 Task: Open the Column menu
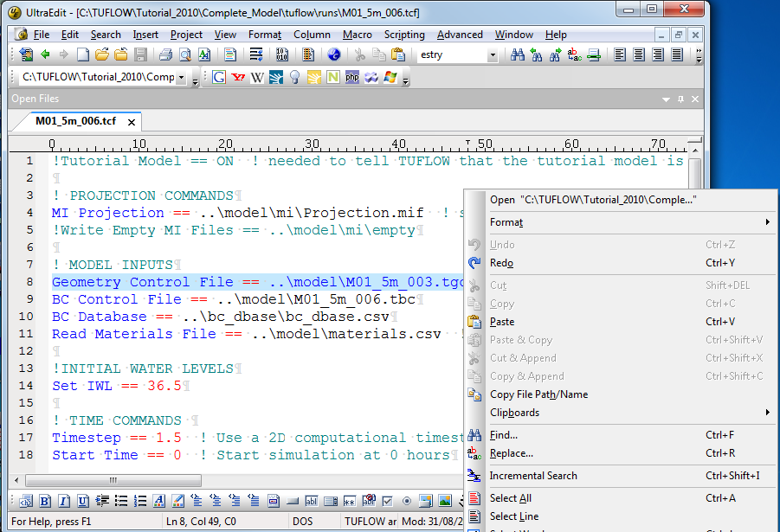coord(312,35)
